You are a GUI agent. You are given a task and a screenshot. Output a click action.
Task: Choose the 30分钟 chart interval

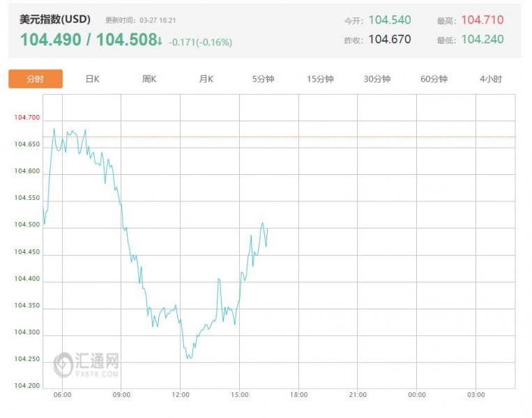pos(377,79)
